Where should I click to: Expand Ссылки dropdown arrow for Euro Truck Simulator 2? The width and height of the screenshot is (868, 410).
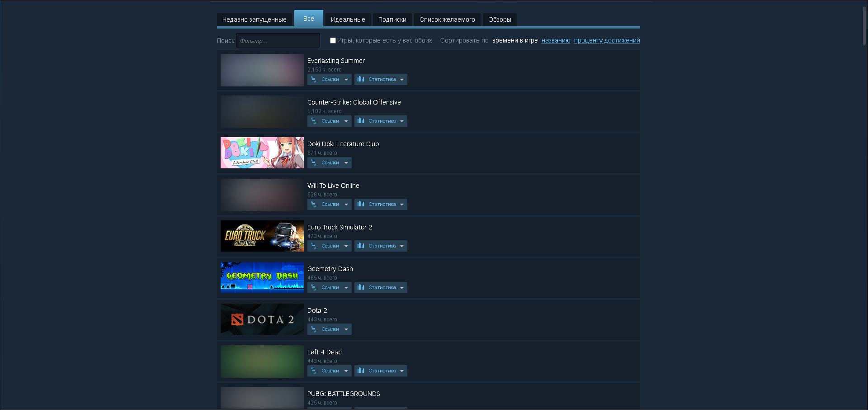[x=346, y=246]
